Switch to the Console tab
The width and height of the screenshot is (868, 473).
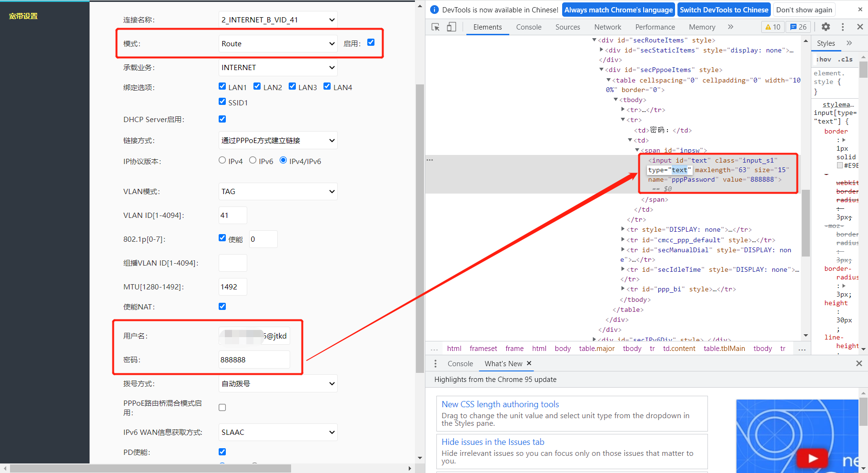pos(528,27)
